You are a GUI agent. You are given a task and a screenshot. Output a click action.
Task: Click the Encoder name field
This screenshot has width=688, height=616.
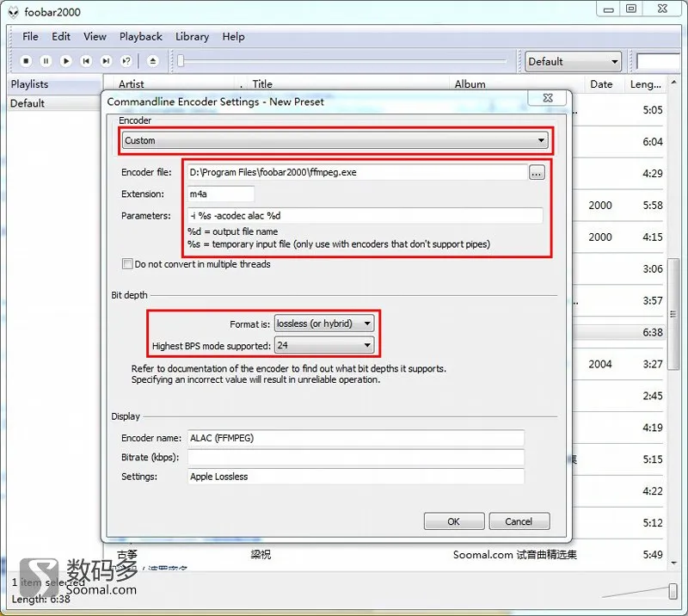pyautogui.click(x=356, y=438)
